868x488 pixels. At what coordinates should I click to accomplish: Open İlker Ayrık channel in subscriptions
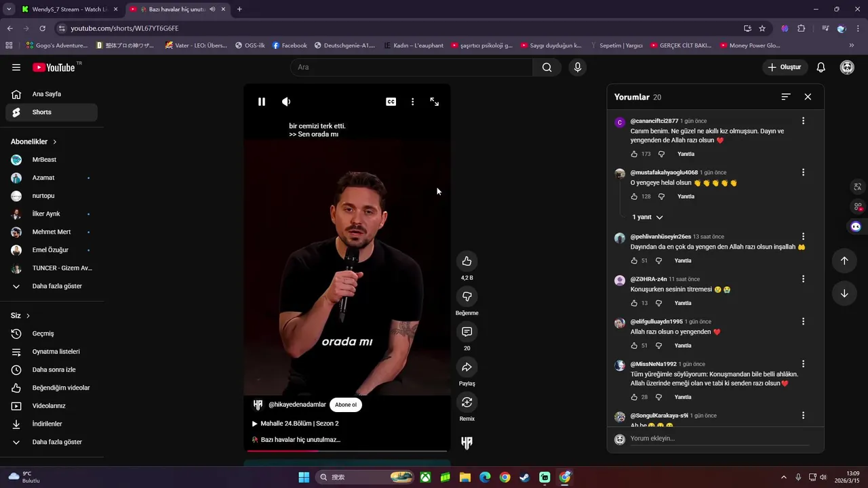[x=52, y=214]
